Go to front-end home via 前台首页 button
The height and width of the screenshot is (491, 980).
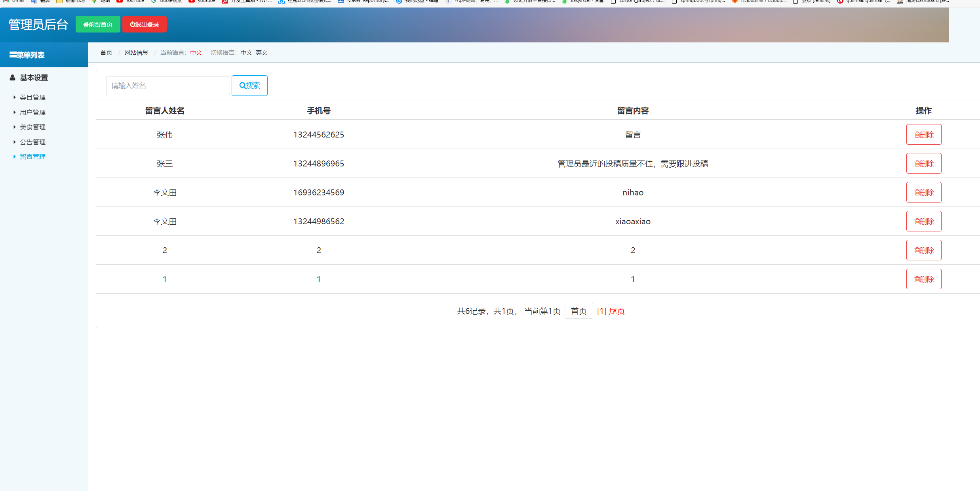coord(98,24)
